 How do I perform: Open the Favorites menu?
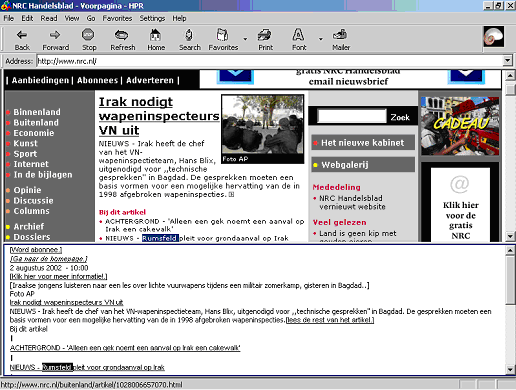(117, 18)
